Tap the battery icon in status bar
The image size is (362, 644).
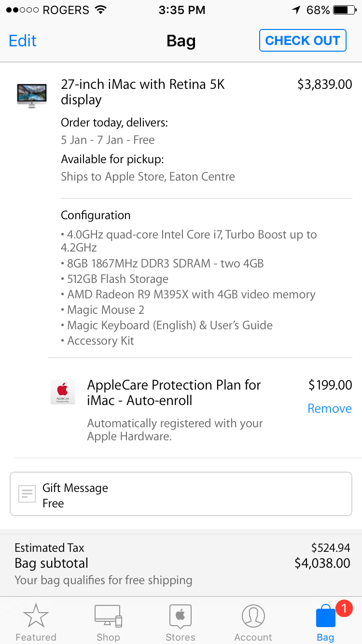pos(344,10)
